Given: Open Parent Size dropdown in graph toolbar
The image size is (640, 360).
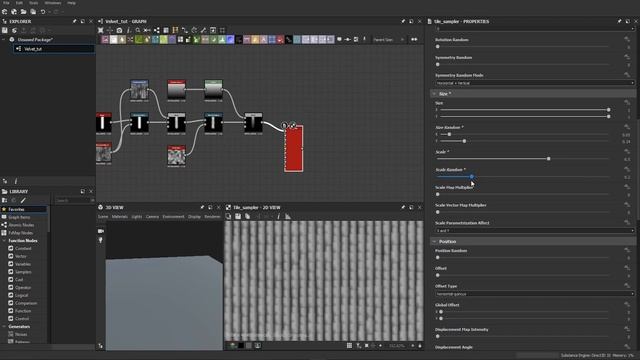Looking at the screenshot, I should pos(388,40).
